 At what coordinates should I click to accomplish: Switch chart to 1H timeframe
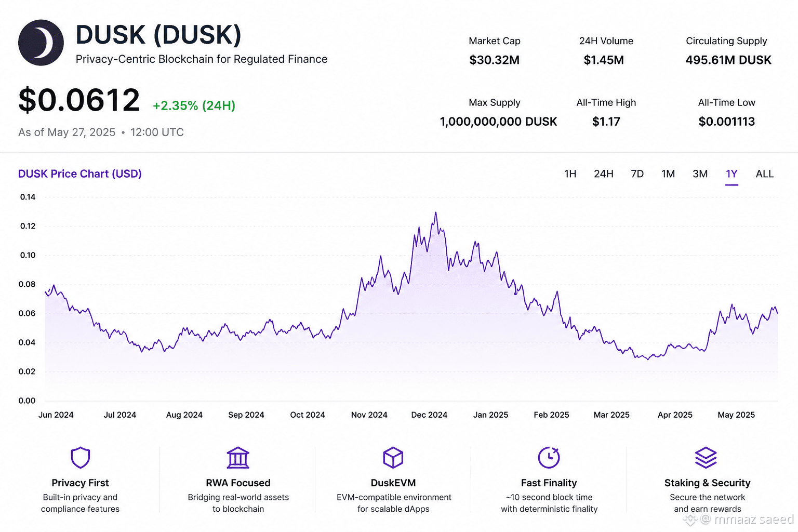[570, 174]
